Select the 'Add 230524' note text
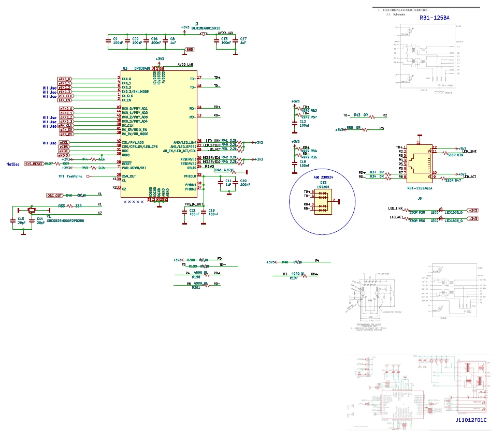504x445 pixels. [323, 177]
